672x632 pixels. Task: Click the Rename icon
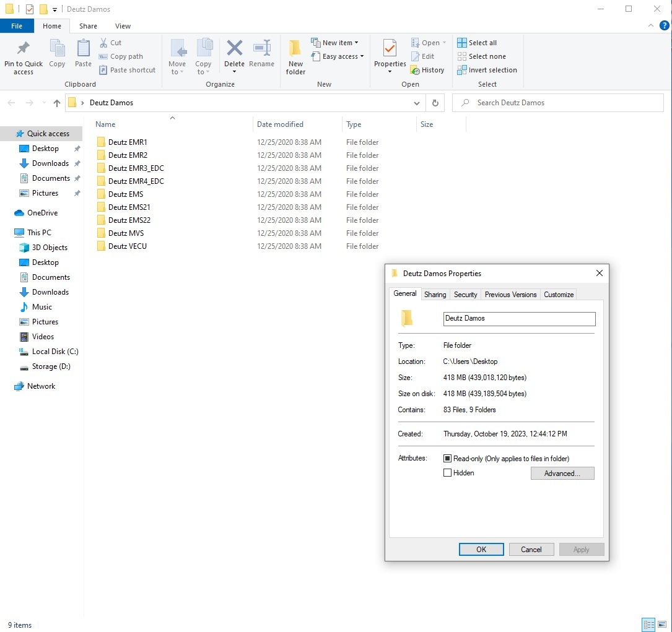click(x=261, y=48)
